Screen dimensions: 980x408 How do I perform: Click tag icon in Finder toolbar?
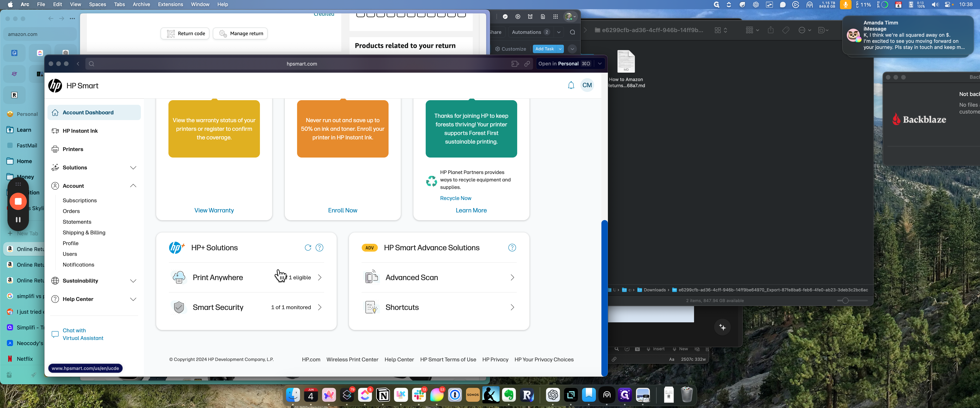(786, 30)
